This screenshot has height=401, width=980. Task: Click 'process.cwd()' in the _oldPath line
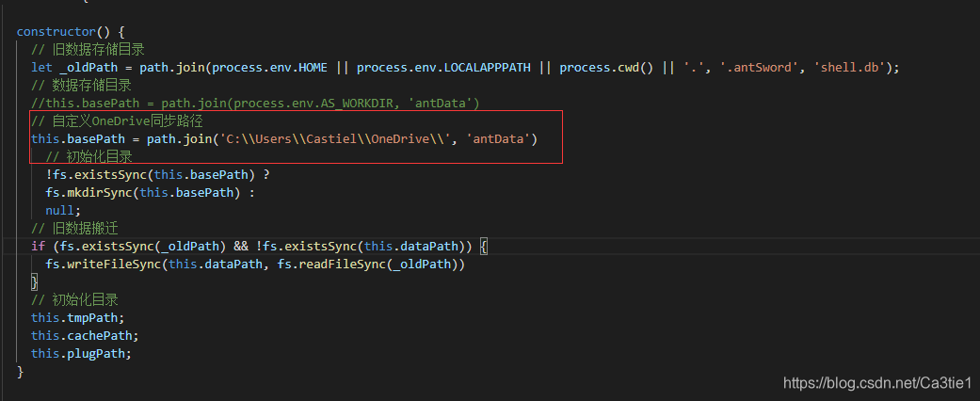(606, 68)
